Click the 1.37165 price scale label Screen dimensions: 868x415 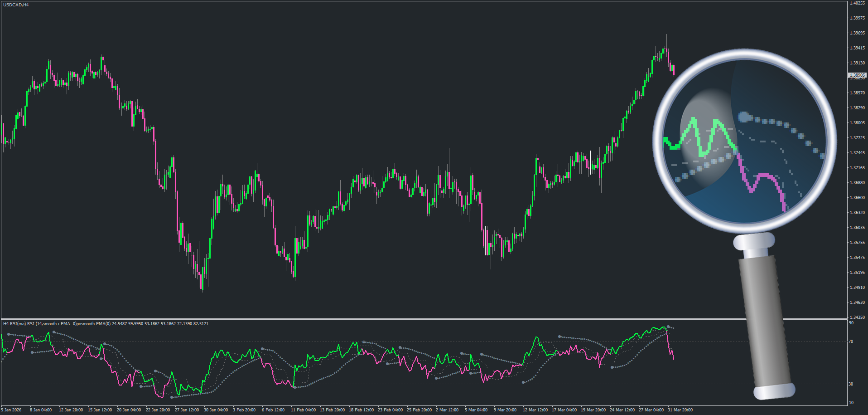click(x=857, y=168)
